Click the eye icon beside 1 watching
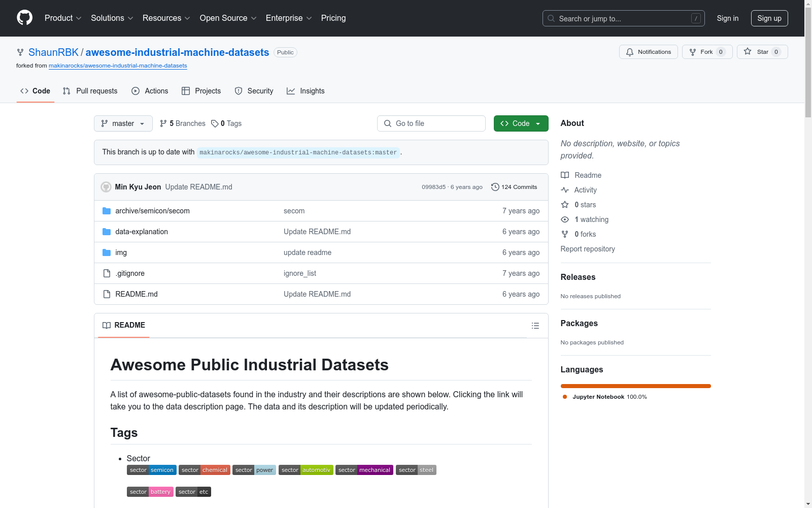 point(565,219)
